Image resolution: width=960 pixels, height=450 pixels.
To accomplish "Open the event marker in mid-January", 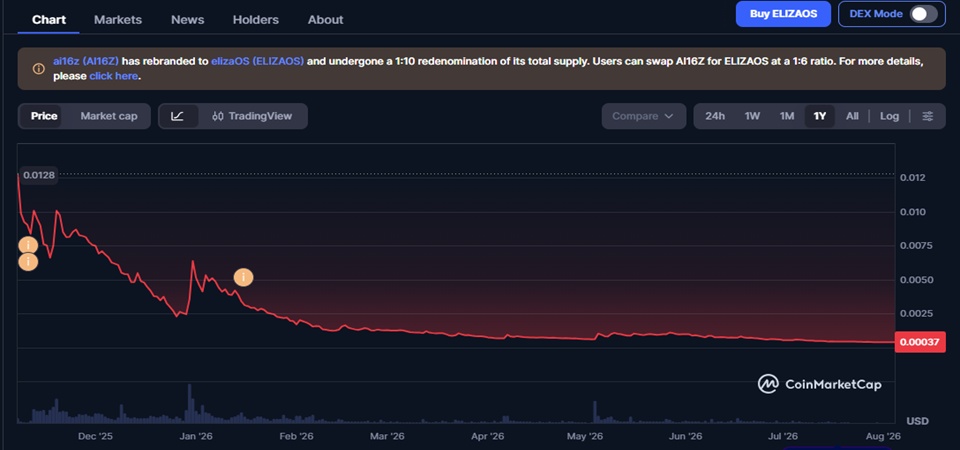I will [x=244, y=277].
